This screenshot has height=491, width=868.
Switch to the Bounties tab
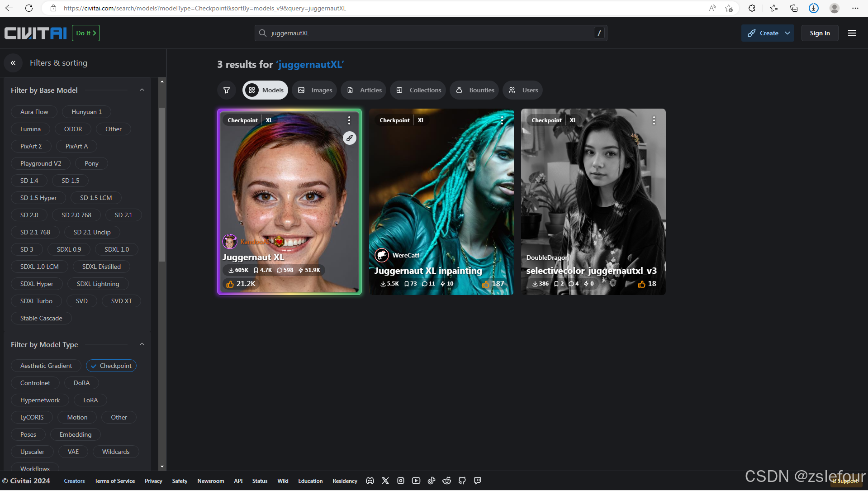point(474,90)
